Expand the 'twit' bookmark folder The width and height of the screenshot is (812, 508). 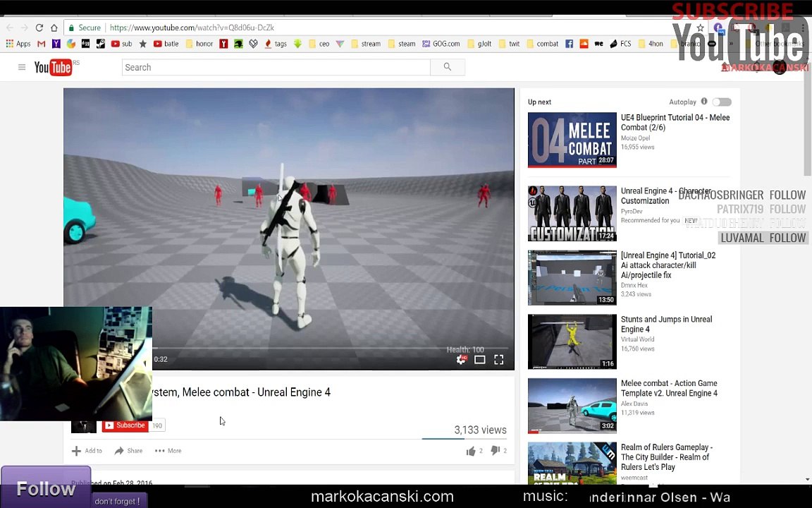click(x=509, y=44)
